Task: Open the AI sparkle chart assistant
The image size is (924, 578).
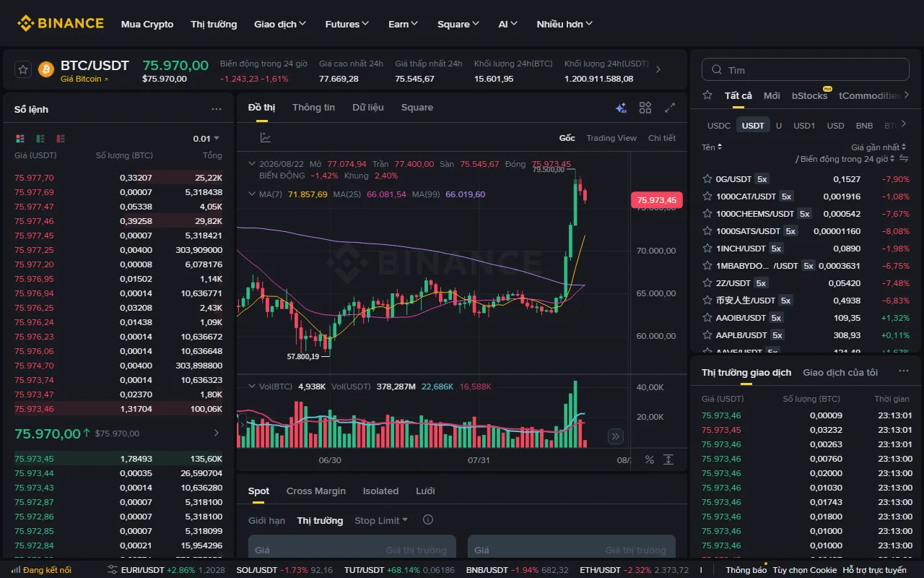Action: (x=621, y=108)
